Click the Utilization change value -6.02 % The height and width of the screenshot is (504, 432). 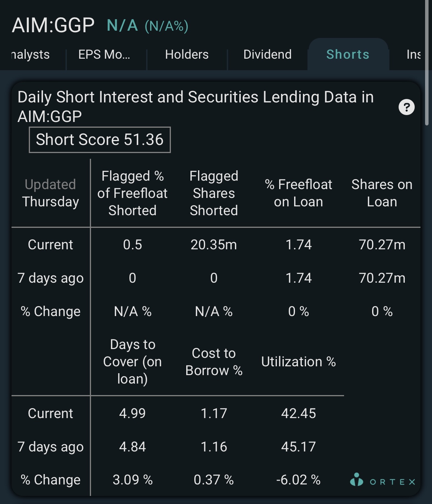(298, 480)
